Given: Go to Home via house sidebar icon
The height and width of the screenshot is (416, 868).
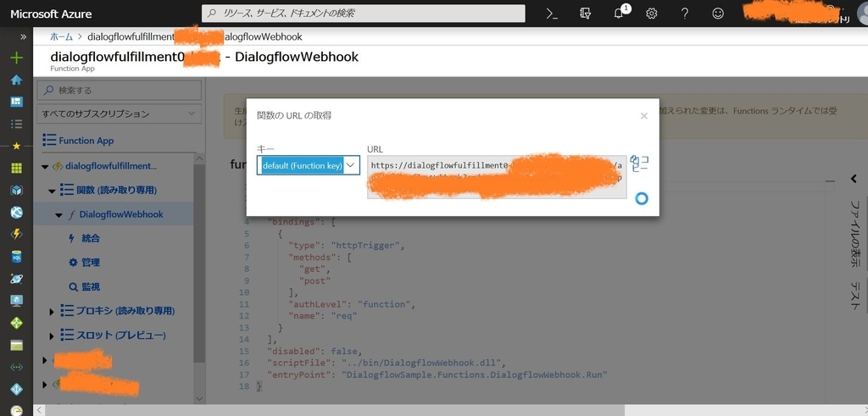Looking at the screenshot, I should 17,80.
